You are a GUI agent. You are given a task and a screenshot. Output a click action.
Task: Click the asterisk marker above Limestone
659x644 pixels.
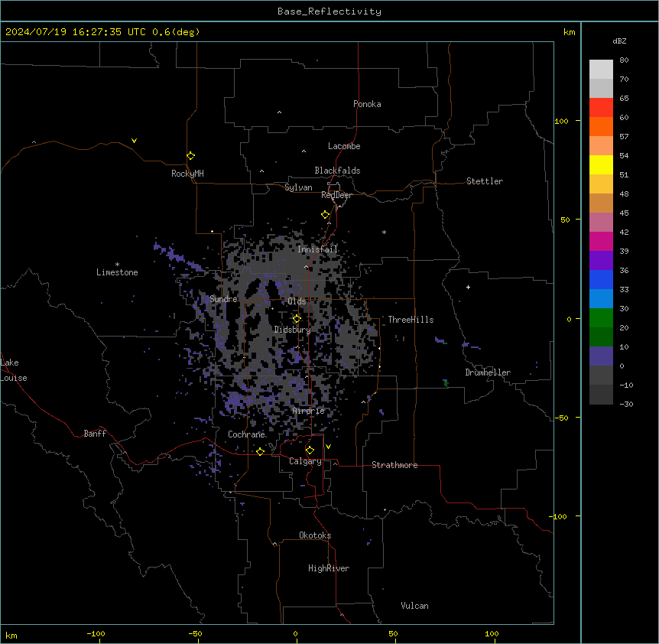[x=117, y=265]
